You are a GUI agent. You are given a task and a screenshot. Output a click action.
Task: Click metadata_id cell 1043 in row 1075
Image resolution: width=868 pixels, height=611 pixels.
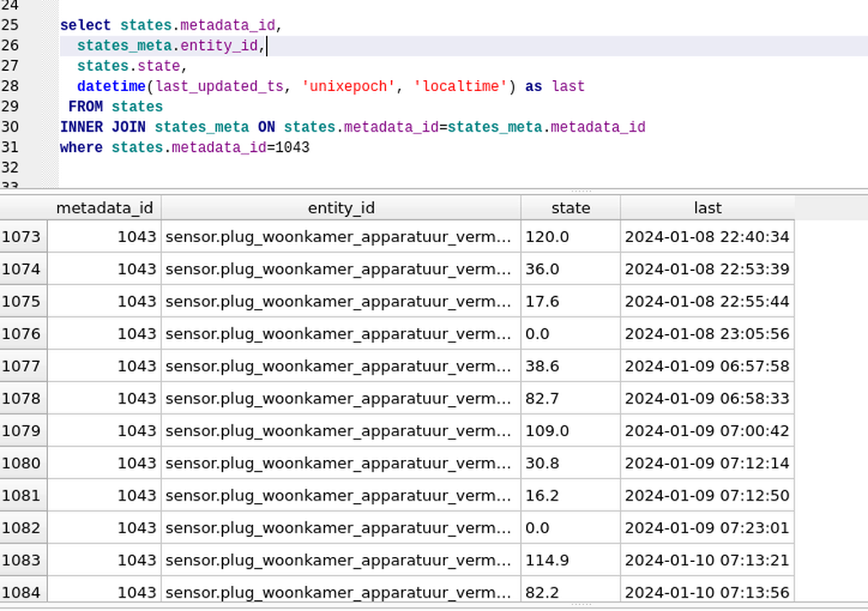pyautogui.click(x=105, y=301)
